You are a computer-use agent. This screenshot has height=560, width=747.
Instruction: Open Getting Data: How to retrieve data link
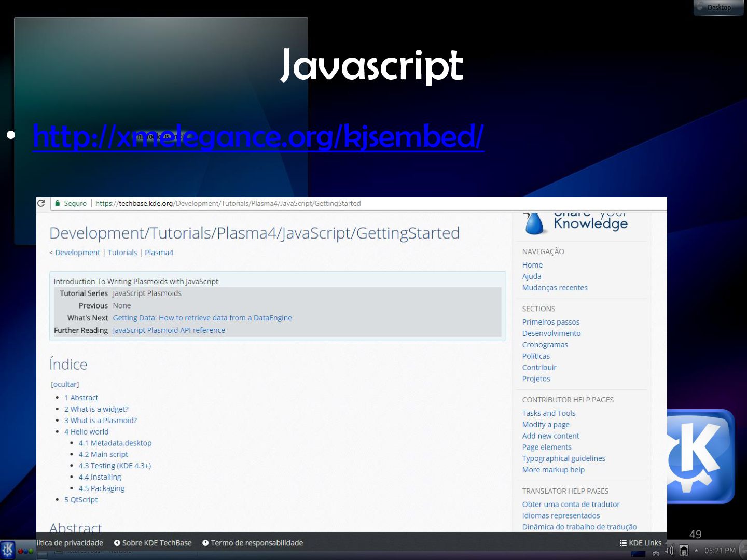coord(202,318)
